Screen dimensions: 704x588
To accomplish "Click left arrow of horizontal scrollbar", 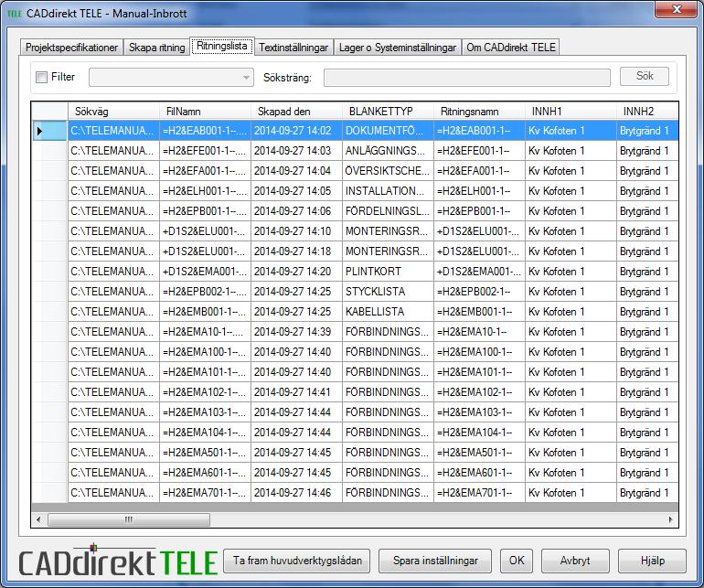I will [38, 519].
